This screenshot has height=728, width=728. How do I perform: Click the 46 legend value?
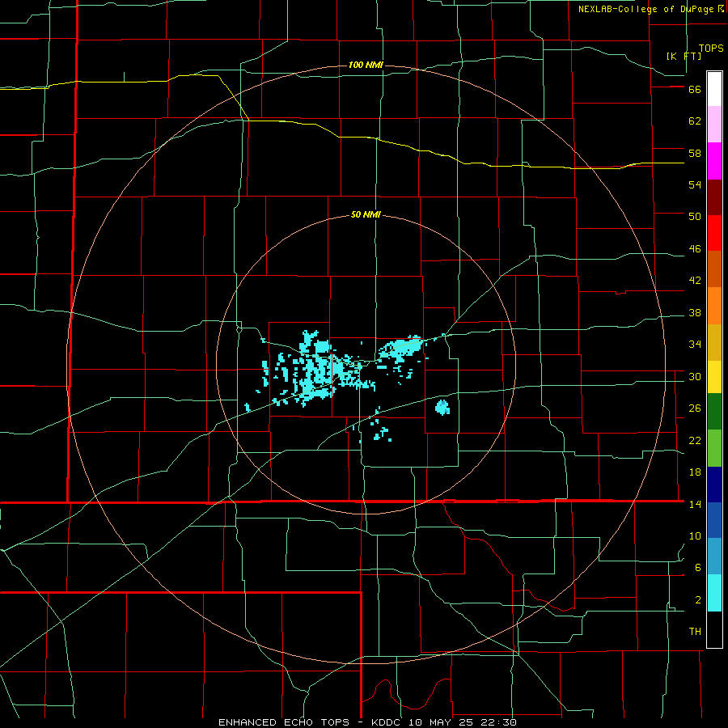[695, 248]
